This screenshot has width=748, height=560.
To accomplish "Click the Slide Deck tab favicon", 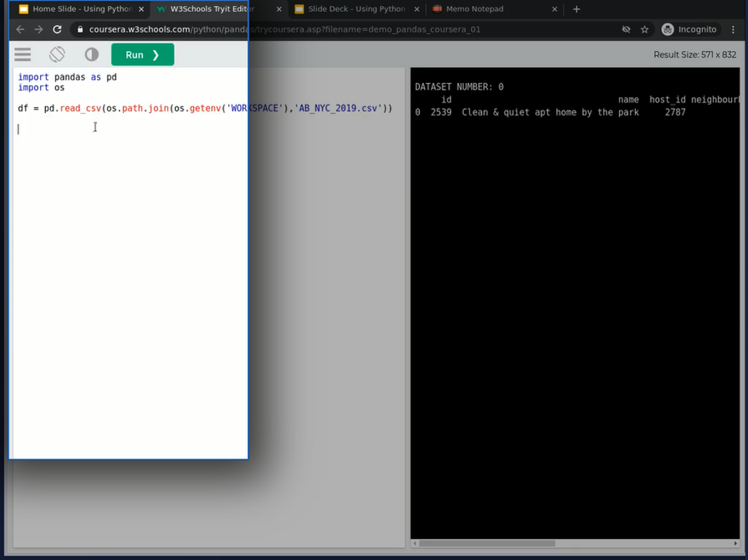I will (x=299, y=9).
